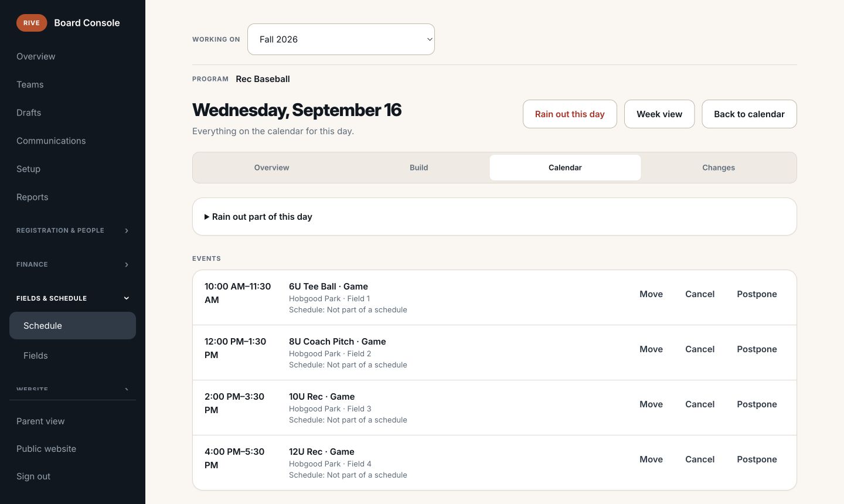The image size is (844, 504).
Task: Switch to the Changes tab
Action: [719, 168]
